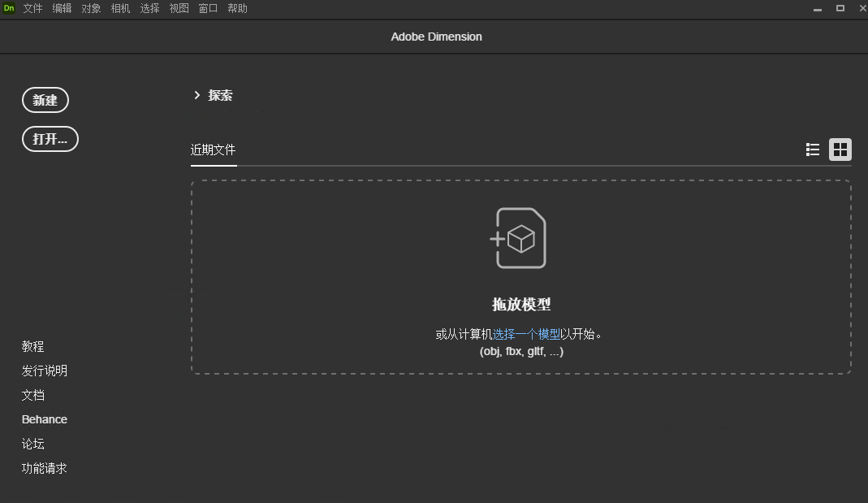Viewport: 868px width, 503px height.
Task: Click the 拖放模型 heading text
Action: click(x=521, y=304)
